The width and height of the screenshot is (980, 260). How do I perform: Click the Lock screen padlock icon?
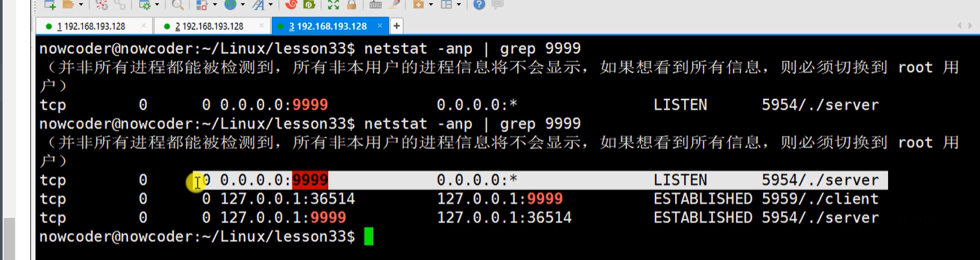[351, 5]
